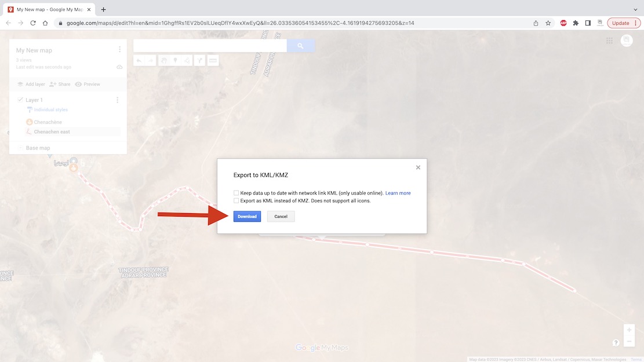The width and height of the screenshot is (644, 362).
Task: Open the Google apps grid icon
Action: coord(609,41)
